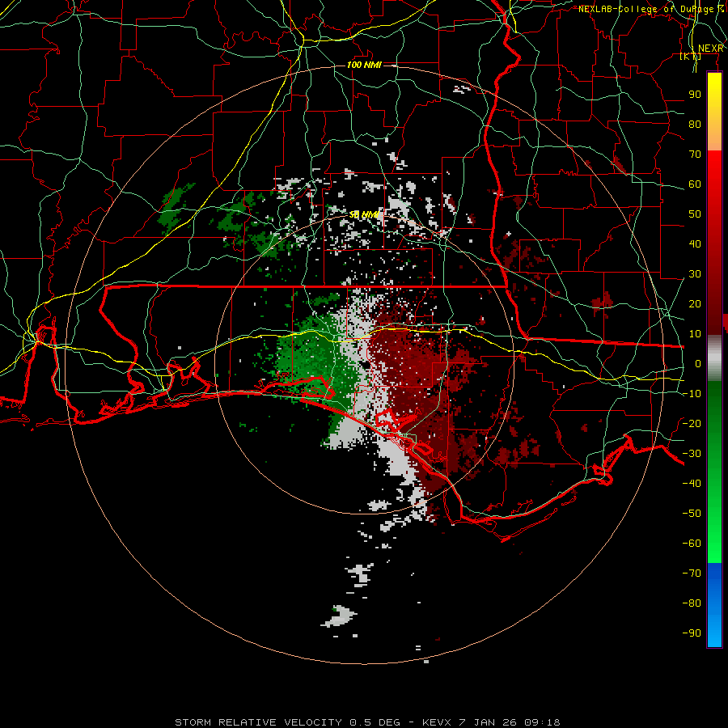
Task: Select the -80 value on velocity scale
Action: coord(692,603)
